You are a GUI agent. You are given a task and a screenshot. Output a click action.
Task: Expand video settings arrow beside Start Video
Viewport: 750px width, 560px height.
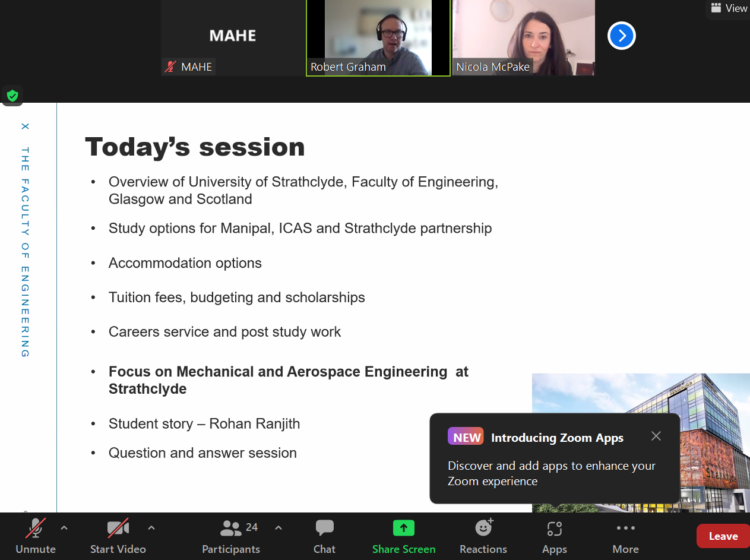tap(151, 527)
